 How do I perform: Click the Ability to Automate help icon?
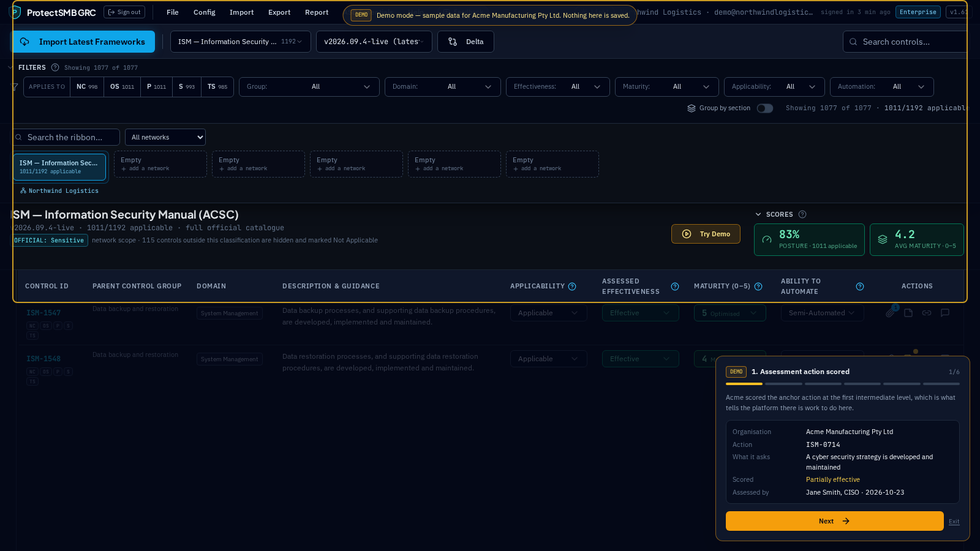pyautogui.click(x=860, y=287)
